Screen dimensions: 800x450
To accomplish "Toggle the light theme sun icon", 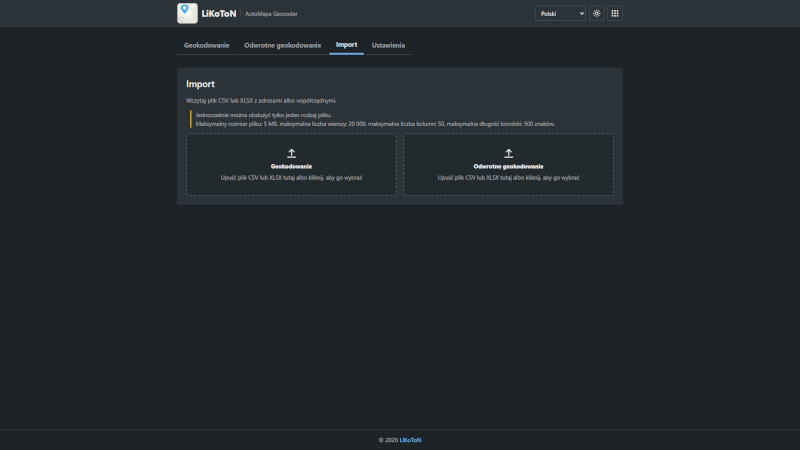I will [596, 14].
